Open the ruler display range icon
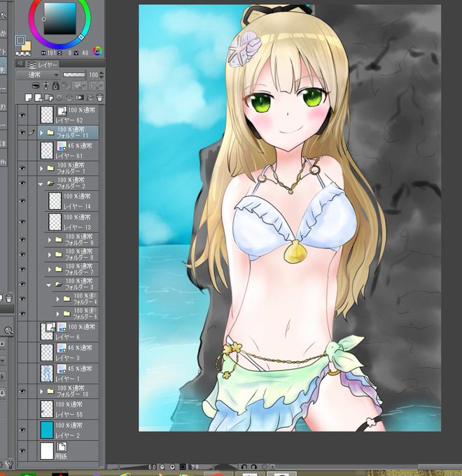Screen dimensions: 462x476 point(97,86)
